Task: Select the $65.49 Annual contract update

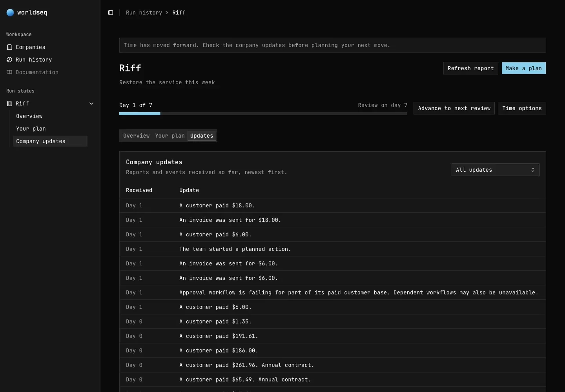Action: pos(333,379)
